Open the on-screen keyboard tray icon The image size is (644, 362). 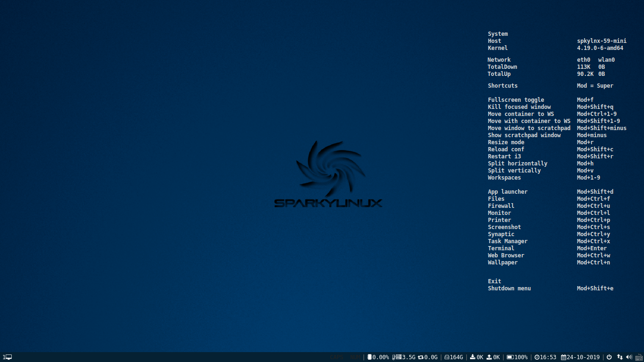639,357
